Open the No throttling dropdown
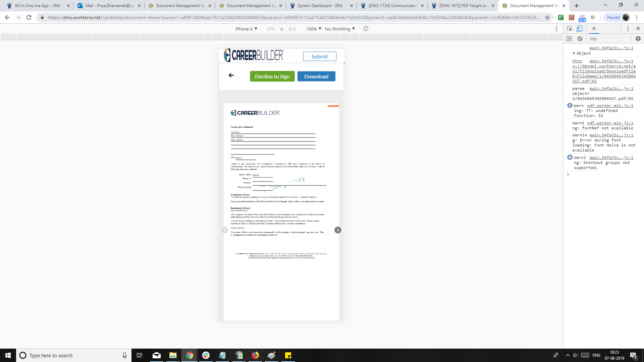The image size is (644, 362). (x=340, y=29)
